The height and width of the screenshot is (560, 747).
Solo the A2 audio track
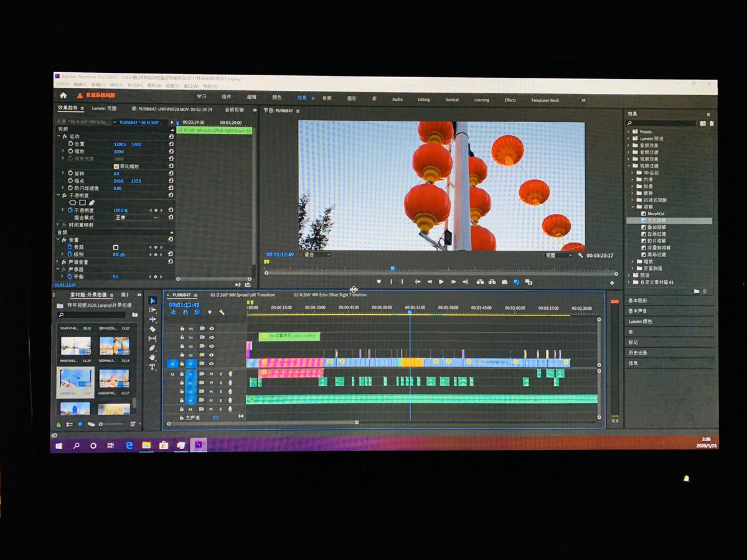click(x=220, y=383)
